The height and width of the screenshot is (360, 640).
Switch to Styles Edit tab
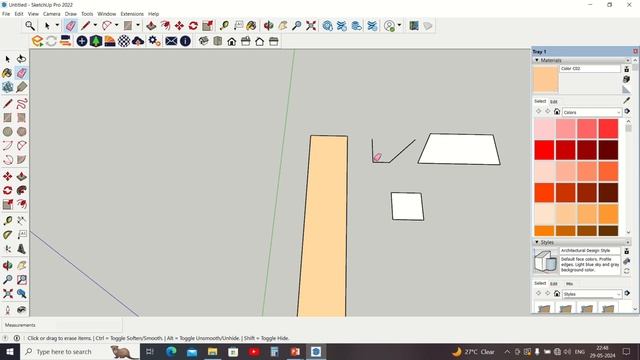point(553,284)
